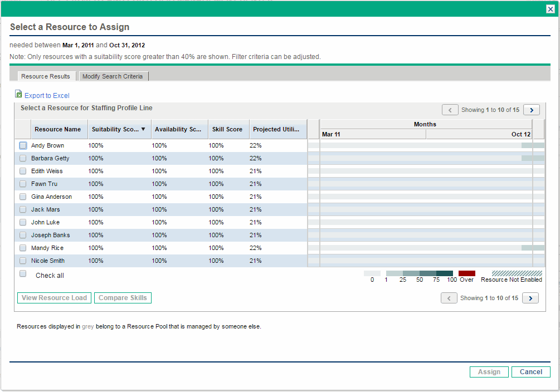
Task: Switch to Modify Search Criteria tab
Action: click(x=113, y=76)
